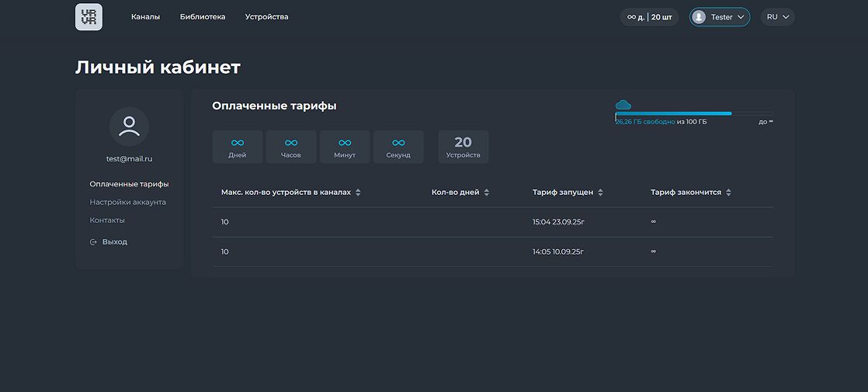Click the infinity Дней tile
The image size is (868, 392).
tap(238, 147)
